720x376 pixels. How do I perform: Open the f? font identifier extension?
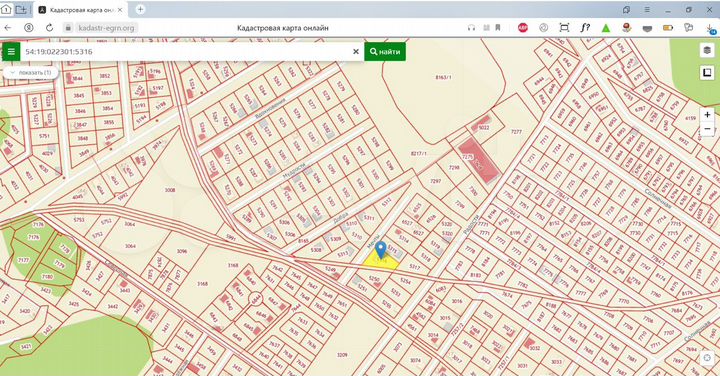(x=585, y=28)
